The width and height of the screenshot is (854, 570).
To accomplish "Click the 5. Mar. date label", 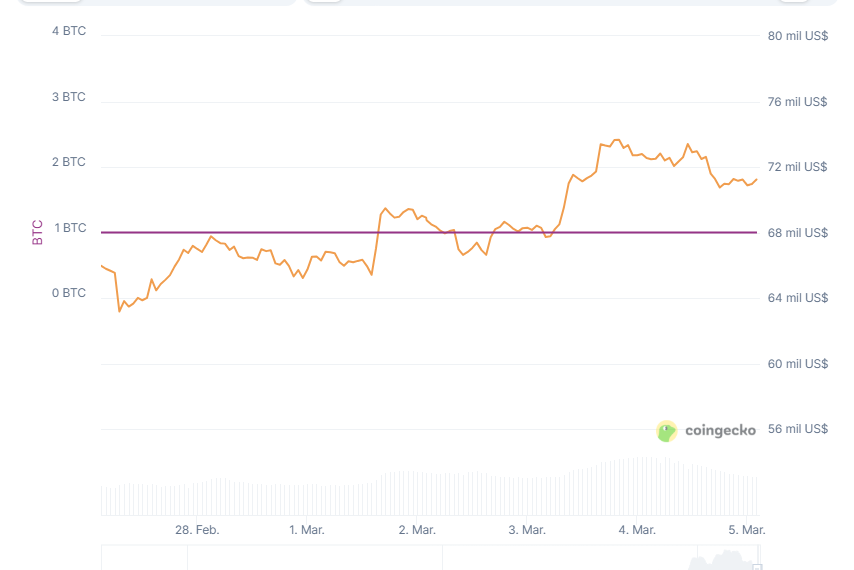I will (x=747, y=530).
